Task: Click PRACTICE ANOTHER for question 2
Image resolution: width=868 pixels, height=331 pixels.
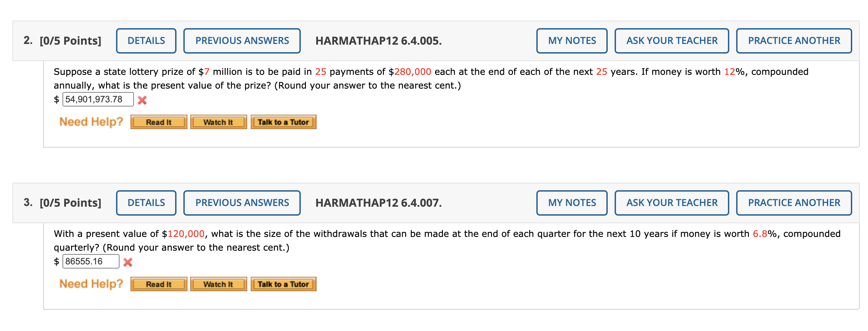Action: (794, 41)
